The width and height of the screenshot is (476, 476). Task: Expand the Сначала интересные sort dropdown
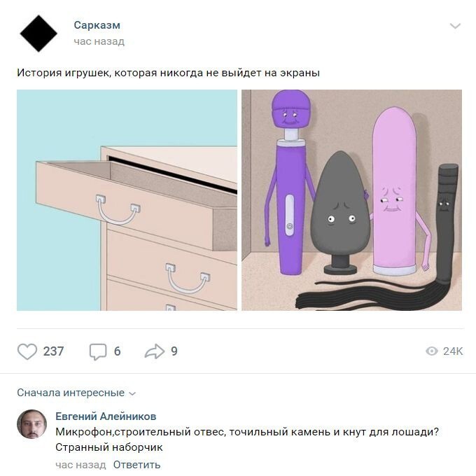coord(76,393)
